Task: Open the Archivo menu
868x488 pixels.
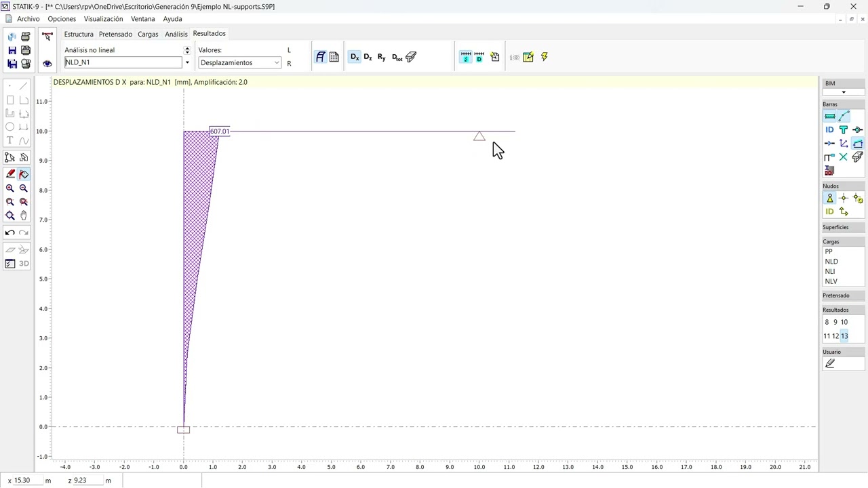Action: [28, 19]
